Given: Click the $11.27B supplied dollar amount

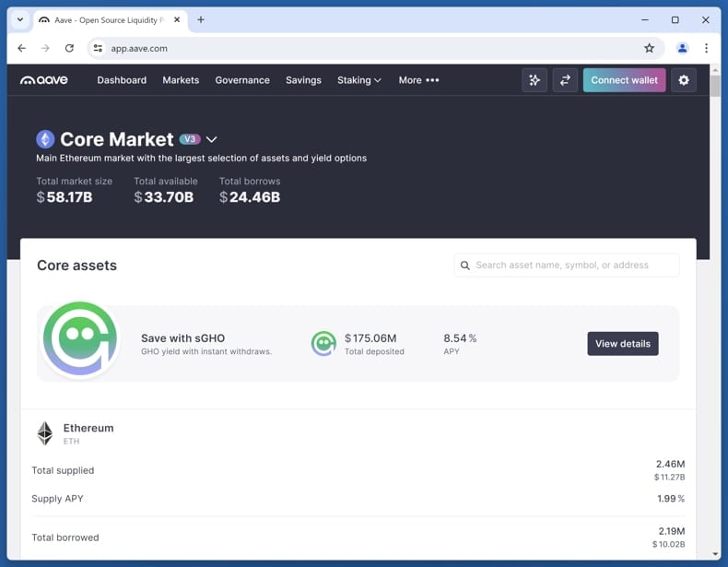Looking at the screenshot, I should click(x=670, y=478).
